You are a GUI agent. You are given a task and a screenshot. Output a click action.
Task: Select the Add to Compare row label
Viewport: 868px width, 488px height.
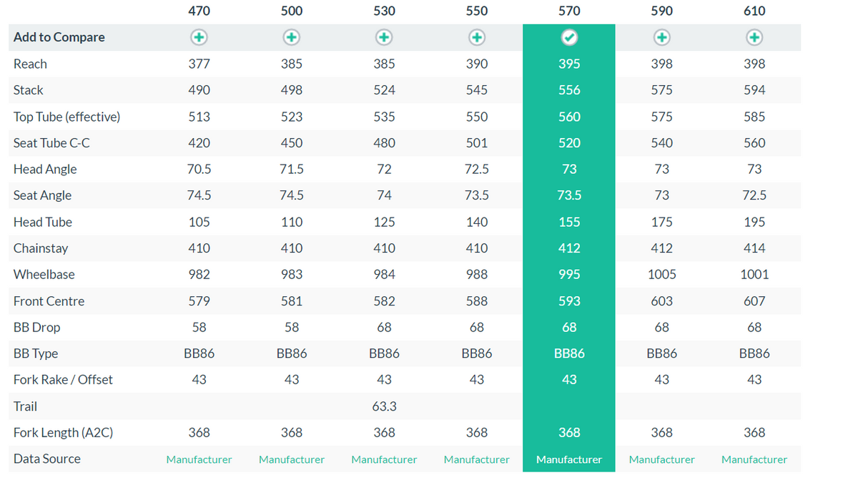coord(59,37)
